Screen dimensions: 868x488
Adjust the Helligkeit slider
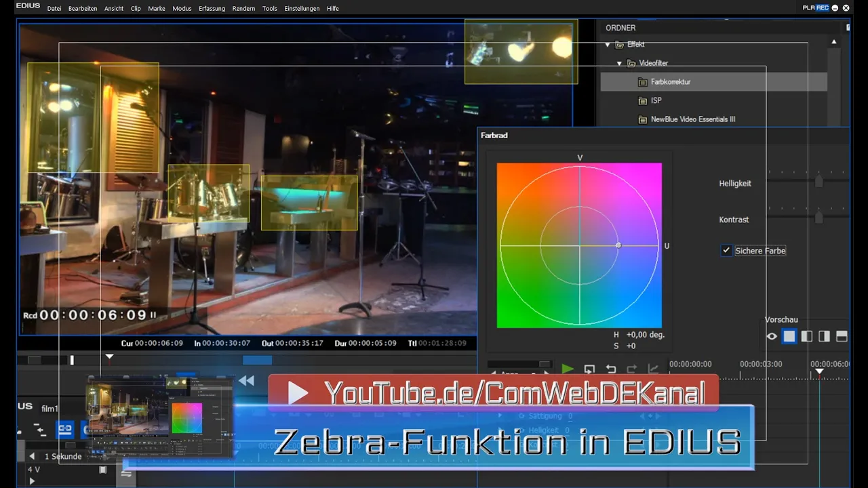click(x=818, y=181)
